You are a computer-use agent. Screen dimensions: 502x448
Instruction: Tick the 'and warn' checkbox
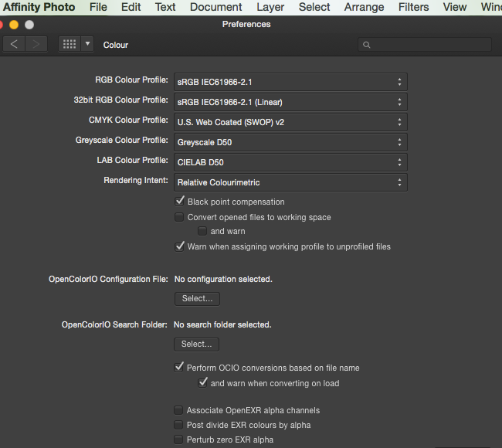coord(202,231)
